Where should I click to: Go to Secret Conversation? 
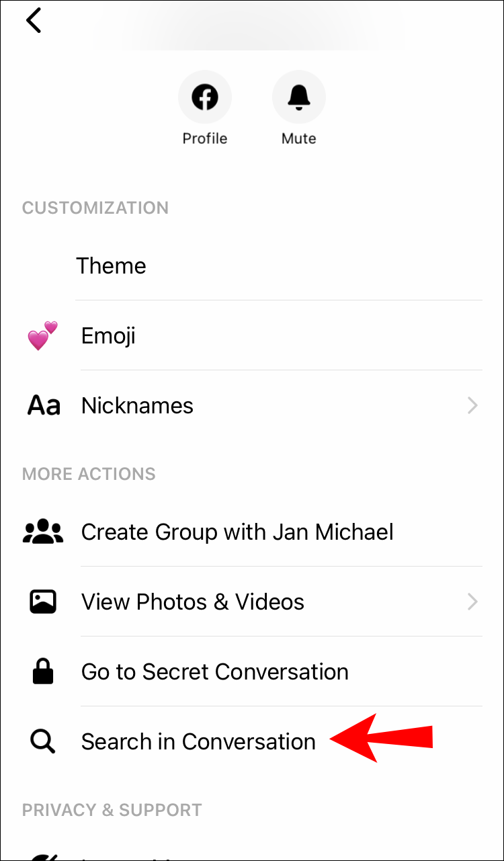(215, 671)
